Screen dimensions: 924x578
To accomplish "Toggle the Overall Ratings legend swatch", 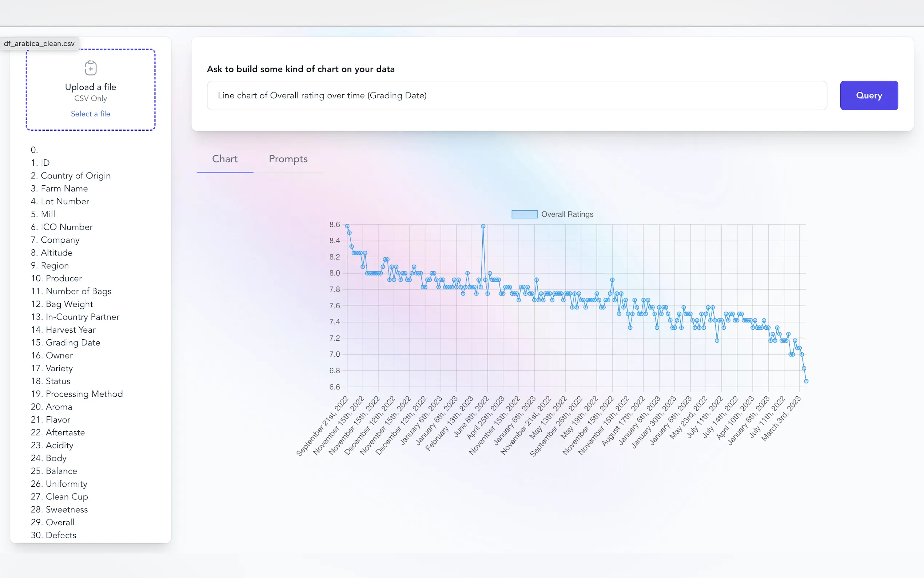I will (x=524, y=214).
